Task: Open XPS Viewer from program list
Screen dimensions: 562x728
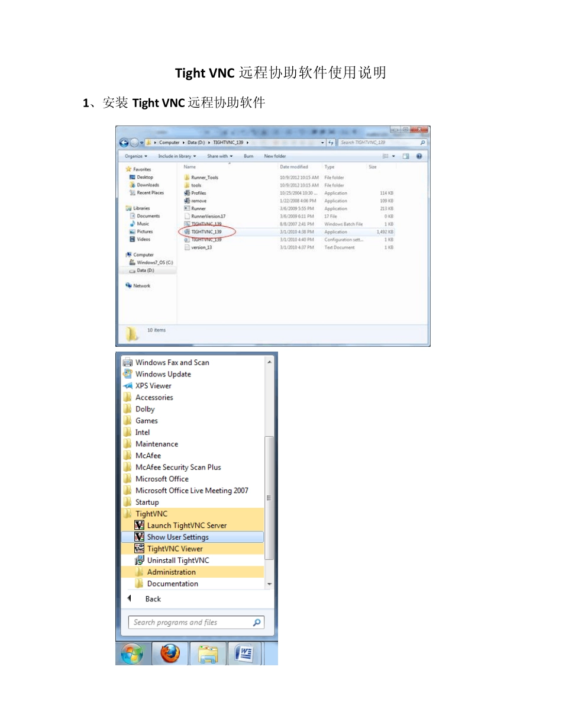Action: [x=153, y=386]
